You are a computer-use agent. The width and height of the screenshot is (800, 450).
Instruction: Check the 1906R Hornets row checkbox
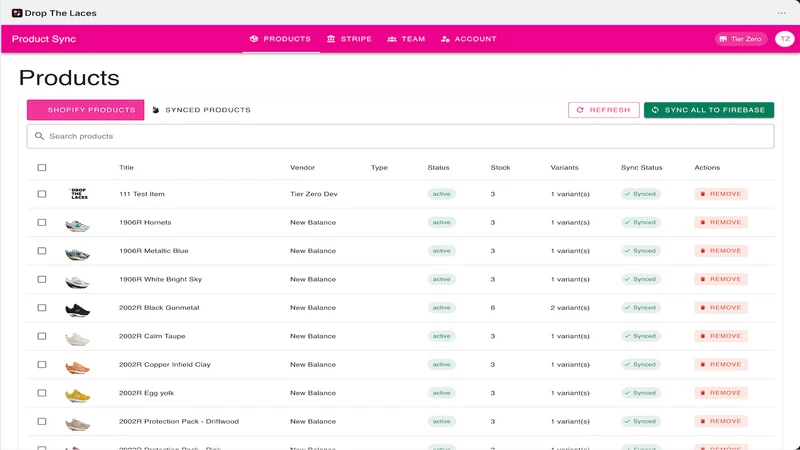click(x=42, y=222)
